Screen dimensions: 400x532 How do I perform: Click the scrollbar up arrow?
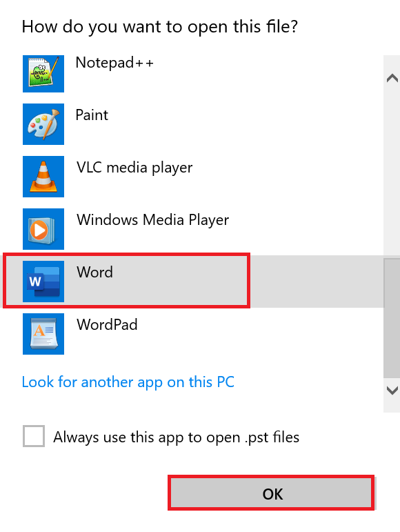pos(392,79)
